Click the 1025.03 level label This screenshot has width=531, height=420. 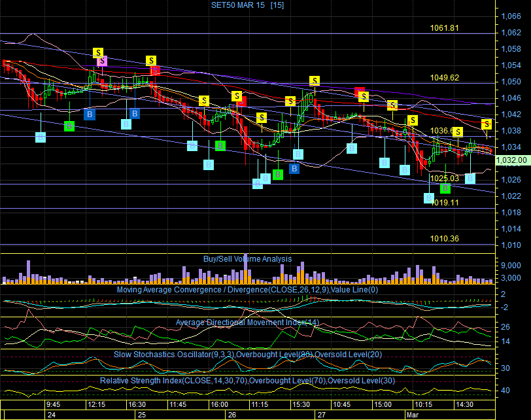coord(444,179)
